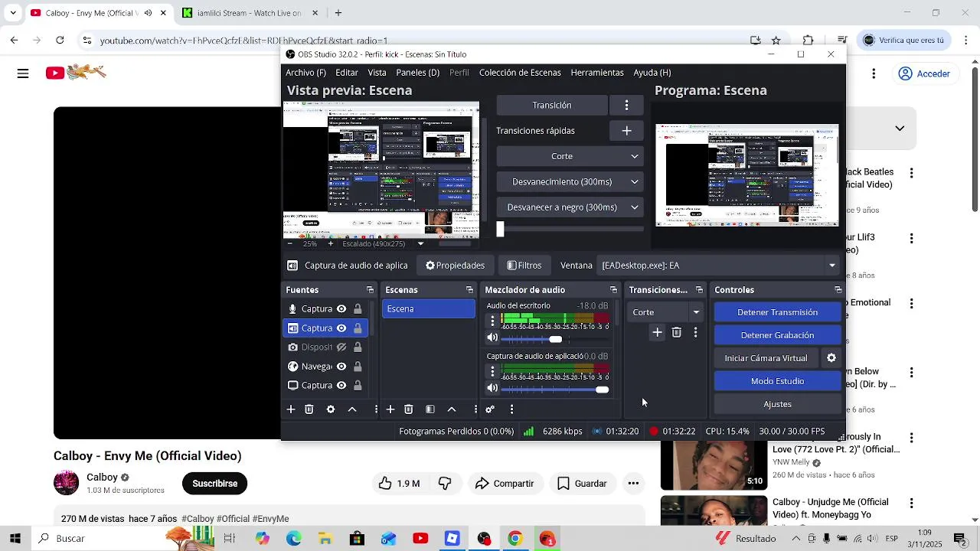The height and width of the screenshot is (551, 980).
Task: Click Detener Transmisión button
Action: (777, 312)
